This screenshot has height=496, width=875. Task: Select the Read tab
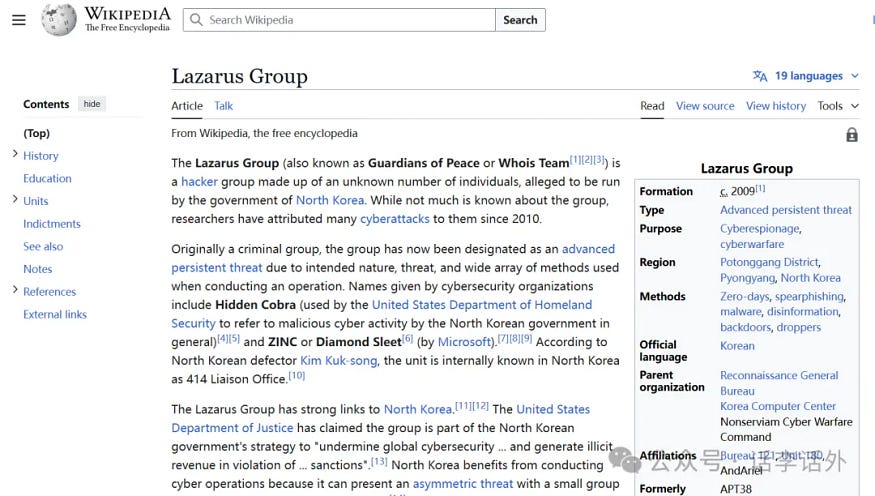click(x=652, y=106)
